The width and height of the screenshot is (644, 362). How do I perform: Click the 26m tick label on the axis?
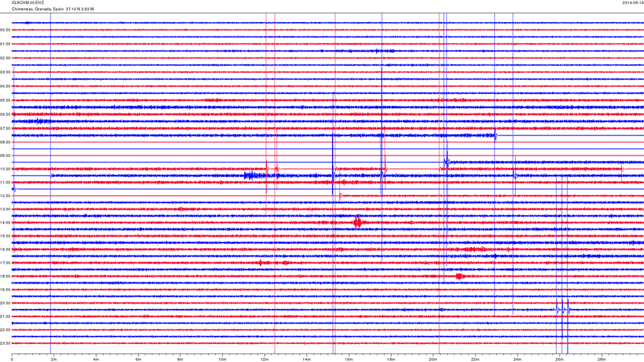pyautogui.click(x=559, y=359)
